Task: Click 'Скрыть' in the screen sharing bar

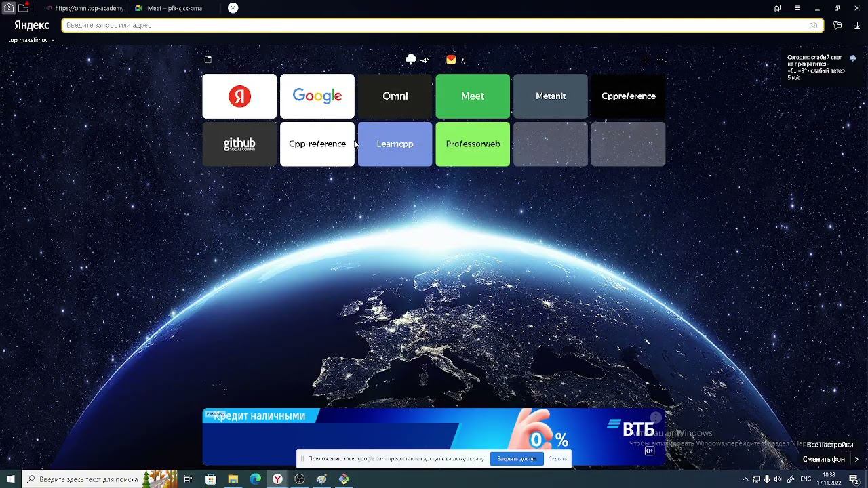Action: (557, 459)
